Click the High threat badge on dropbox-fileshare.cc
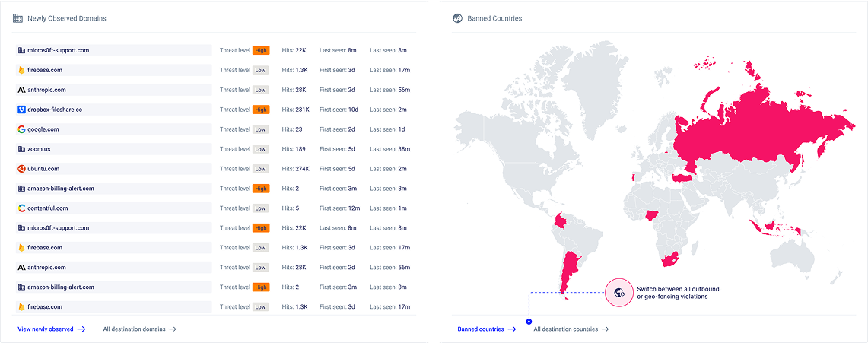 click(x=261, y=110)
